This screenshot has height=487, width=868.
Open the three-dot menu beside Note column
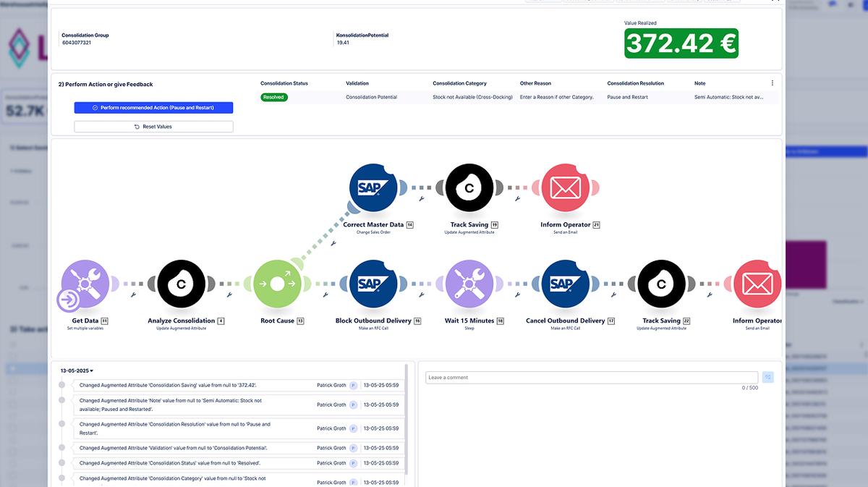pos(772,83)
